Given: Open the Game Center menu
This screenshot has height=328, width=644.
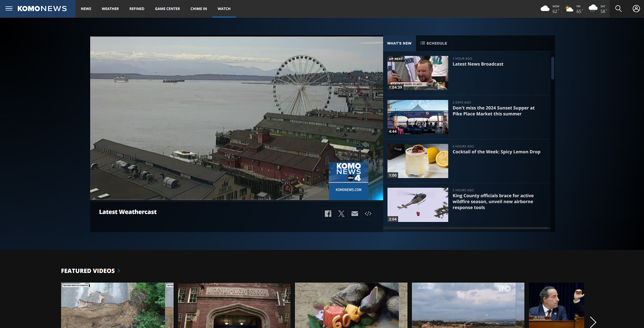Looking at the screenshot, I should click(x=167, y=9).
